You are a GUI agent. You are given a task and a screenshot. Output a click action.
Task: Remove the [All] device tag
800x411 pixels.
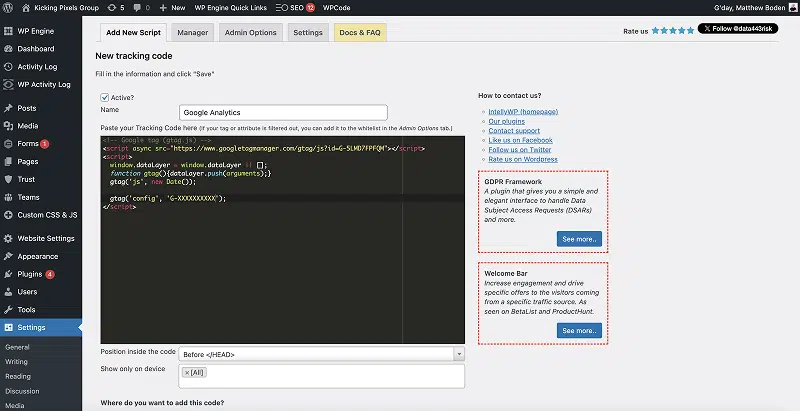pos(187,373)
